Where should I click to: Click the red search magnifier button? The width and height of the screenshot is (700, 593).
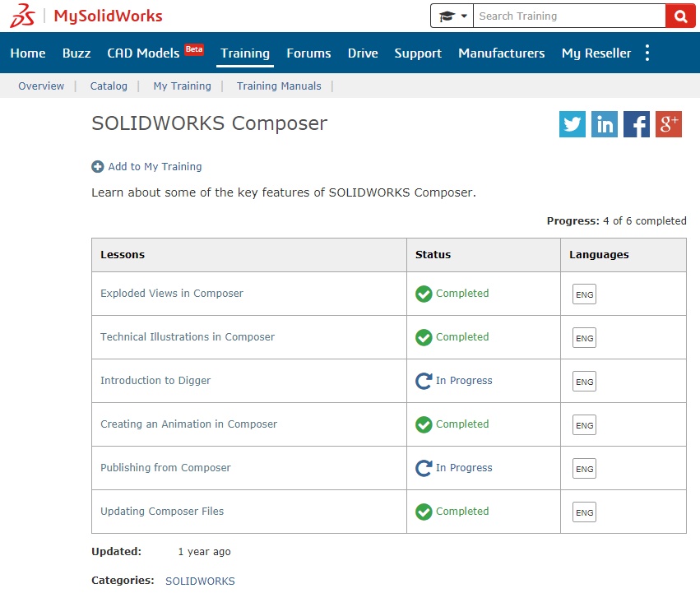coord(680,16)
